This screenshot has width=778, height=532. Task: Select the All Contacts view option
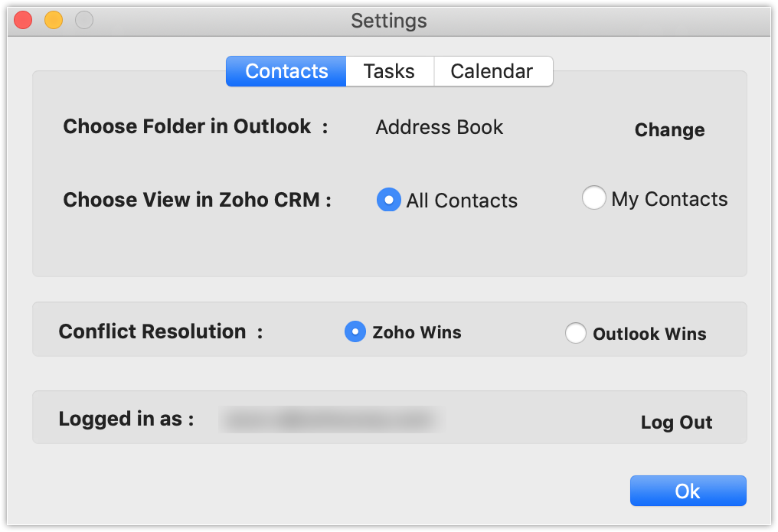point(389,200)
